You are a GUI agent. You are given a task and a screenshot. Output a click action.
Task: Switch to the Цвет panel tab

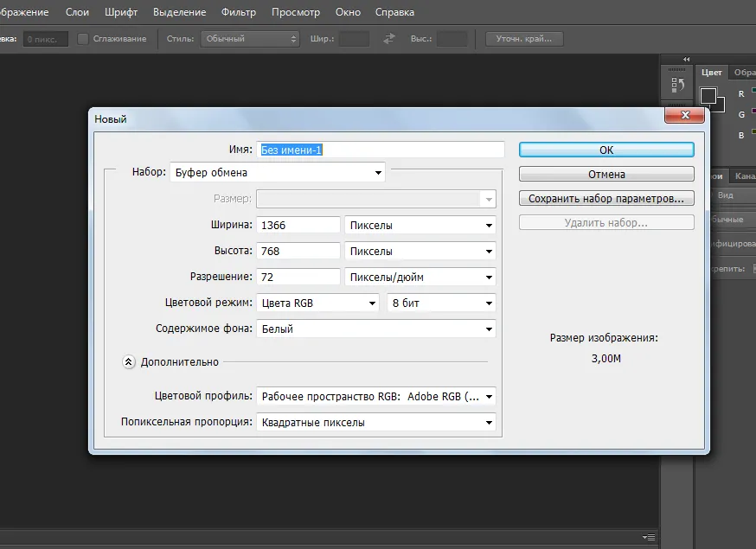point(712,73)
